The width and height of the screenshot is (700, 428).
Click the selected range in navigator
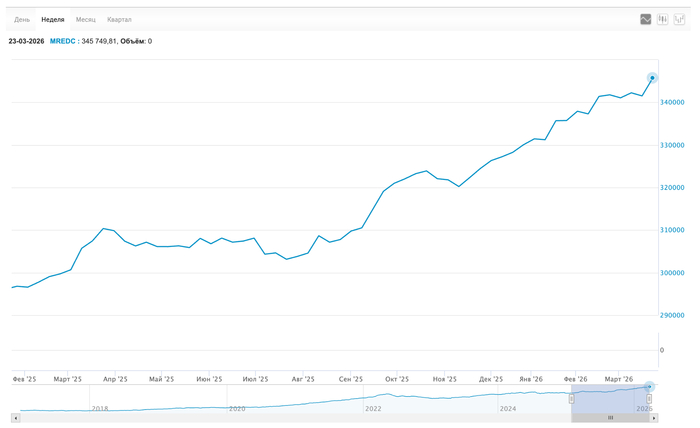click(610, 397)
